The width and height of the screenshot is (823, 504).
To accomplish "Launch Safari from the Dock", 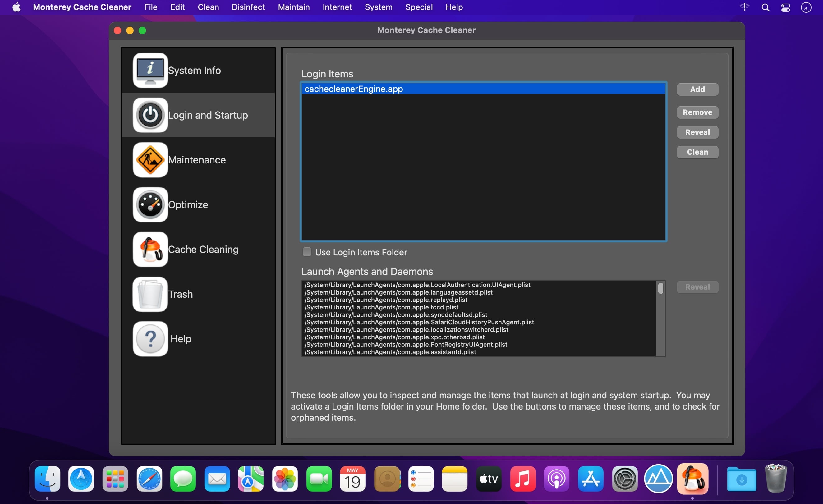I will pos(149,479).
